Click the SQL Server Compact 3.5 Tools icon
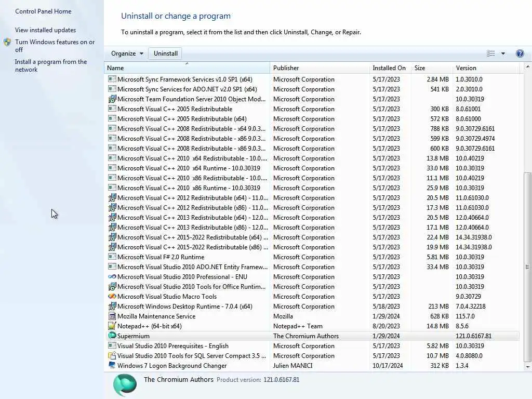532x399 pixels. (112, 355)
